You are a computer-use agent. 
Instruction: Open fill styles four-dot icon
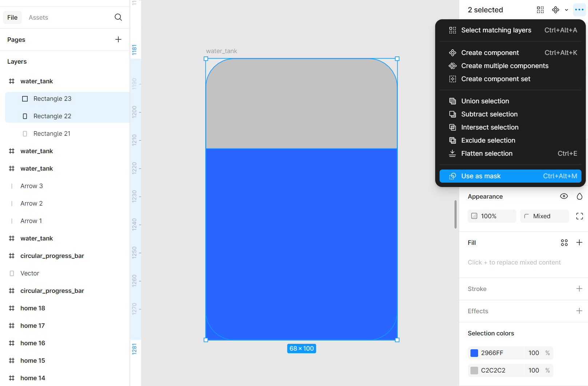point(564,243)
